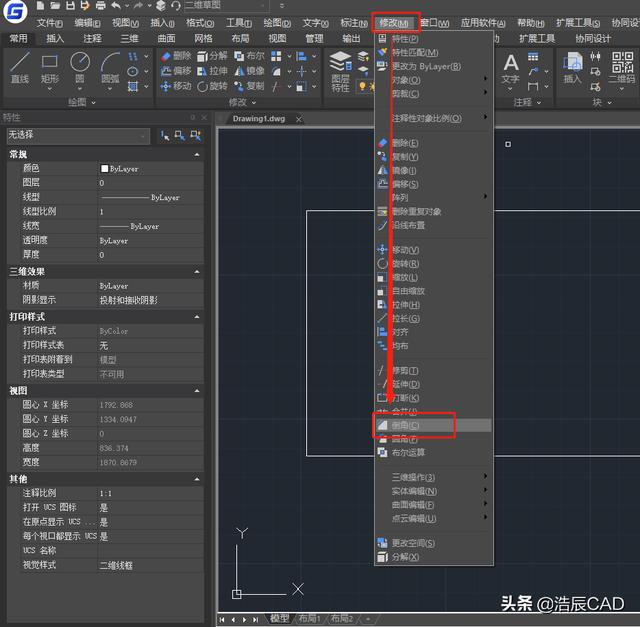This screenshot has width=640, height=627.
Task: Switch to the 模型 model tab
Action: (280, 618)
